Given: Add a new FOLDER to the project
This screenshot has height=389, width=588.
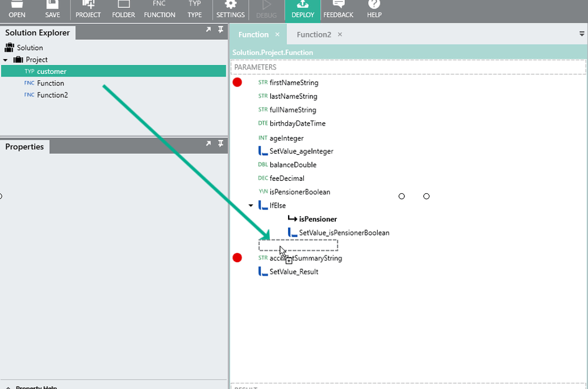Looking at the screenshot, I should [123, 10].
